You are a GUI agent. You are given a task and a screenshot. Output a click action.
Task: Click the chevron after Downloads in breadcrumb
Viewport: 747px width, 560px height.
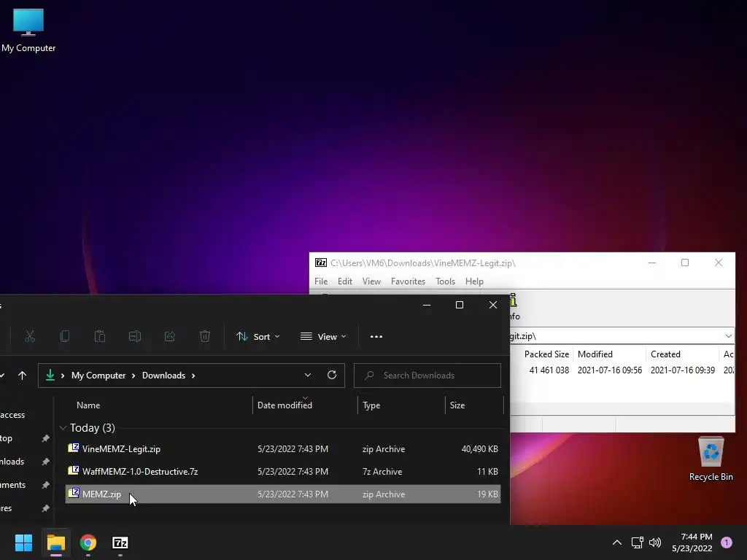click(193, 376)
